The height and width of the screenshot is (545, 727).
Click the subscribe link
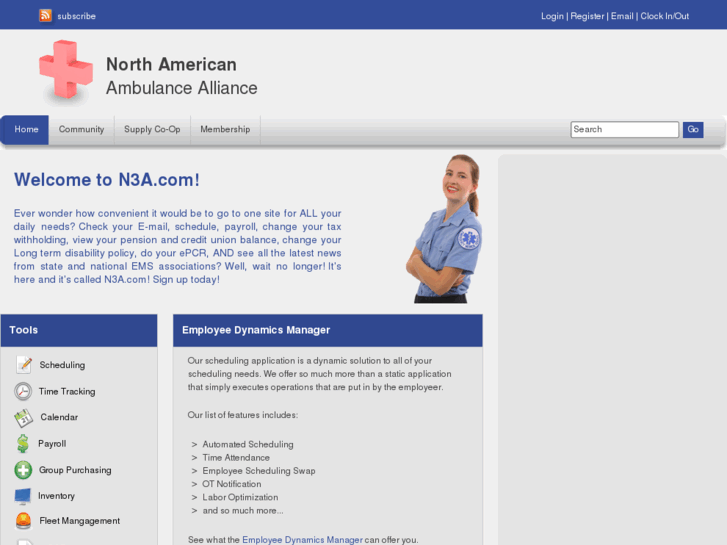coord(77,16)
